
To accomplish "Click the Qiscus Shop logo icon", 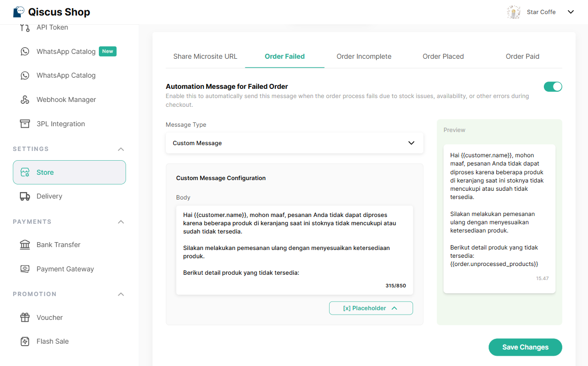I will [x=19, y=12].
